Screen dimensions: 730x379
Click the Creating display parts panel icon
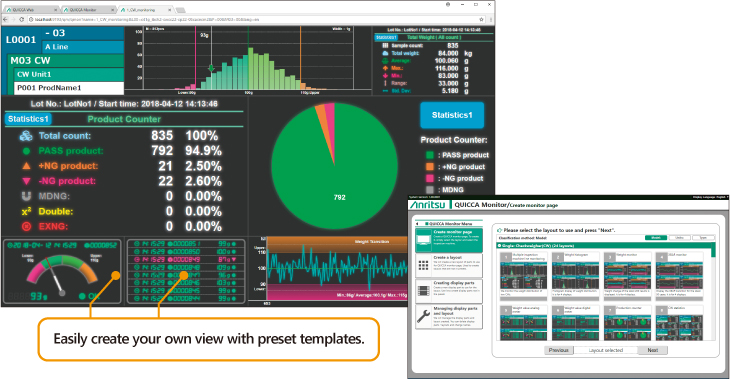tap(423, 291)
